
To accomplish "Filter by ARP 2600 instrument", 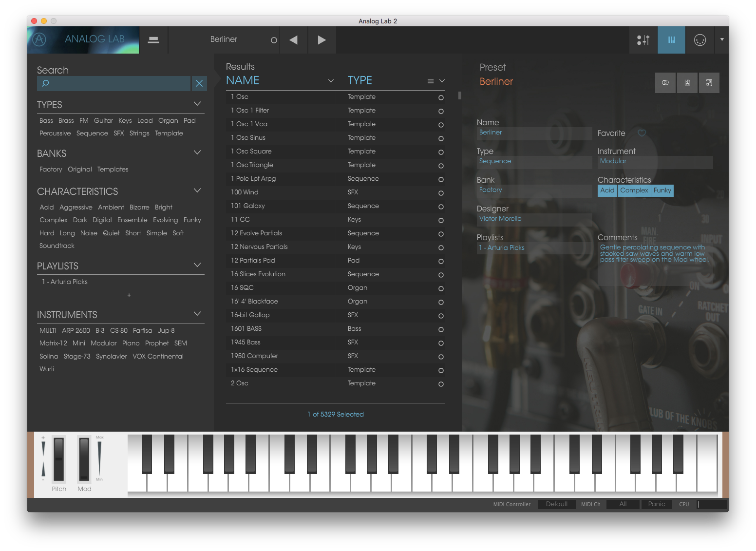I will [76, 331].
